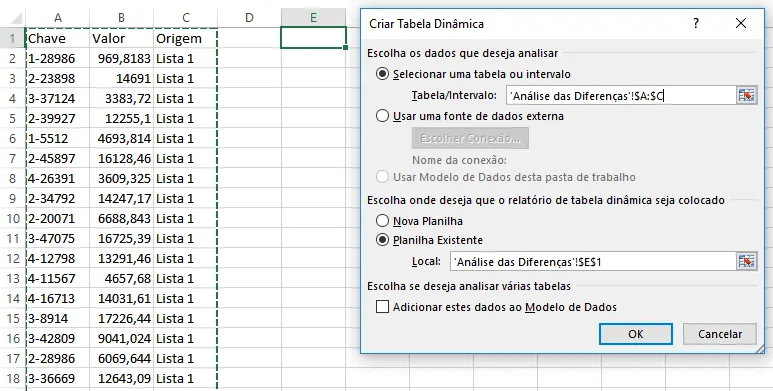Click value cell 16725,39
The image size is (773, 391).
point(121,238)
